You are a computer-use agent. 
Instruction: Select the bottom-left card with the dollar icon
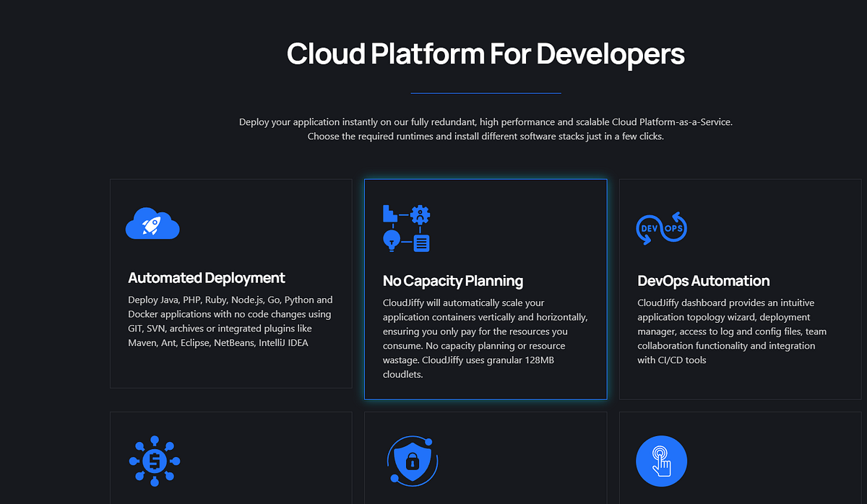click(x=230, y=458)
